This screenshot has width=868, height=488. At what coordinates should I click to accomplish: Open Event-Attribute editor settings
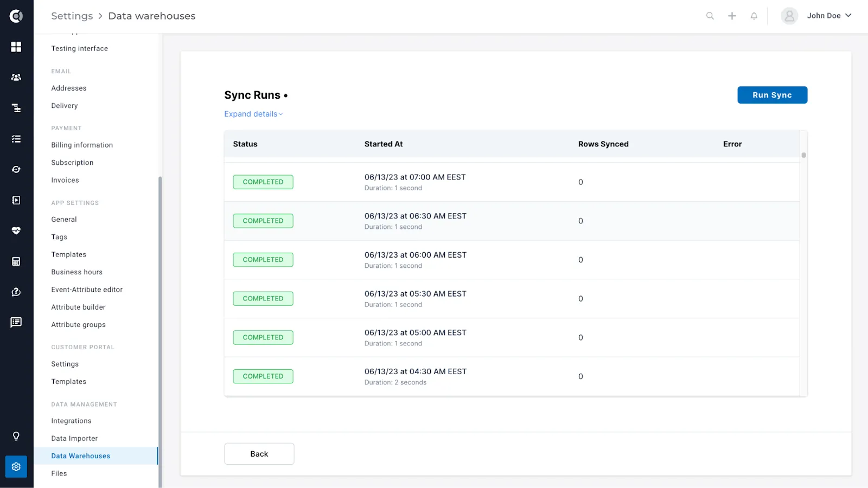click(87, 290)
